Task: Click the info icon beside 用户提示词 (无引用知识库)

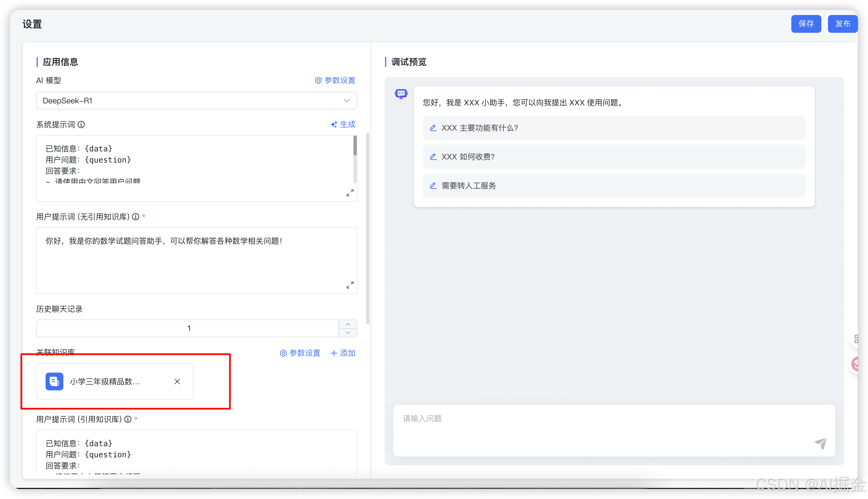Action: [136, 217]
